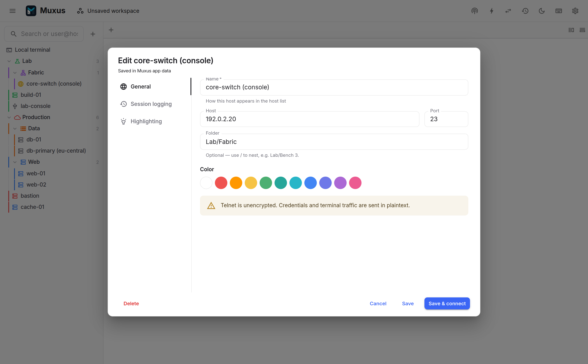Viewport: 588px width, 364px height.
Task: Open the transfer arrows icon
Action: (x=508, y=11)
